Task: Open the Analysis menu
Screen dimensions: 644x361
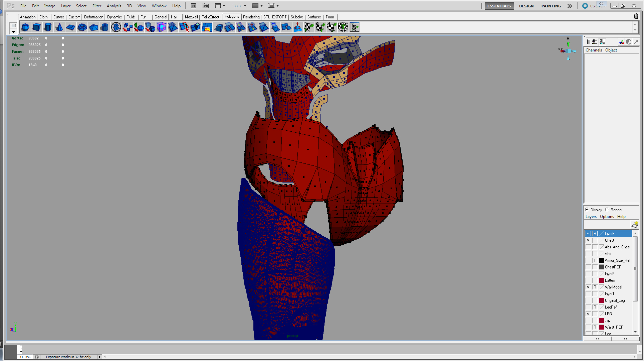Action: pos(114,6)
